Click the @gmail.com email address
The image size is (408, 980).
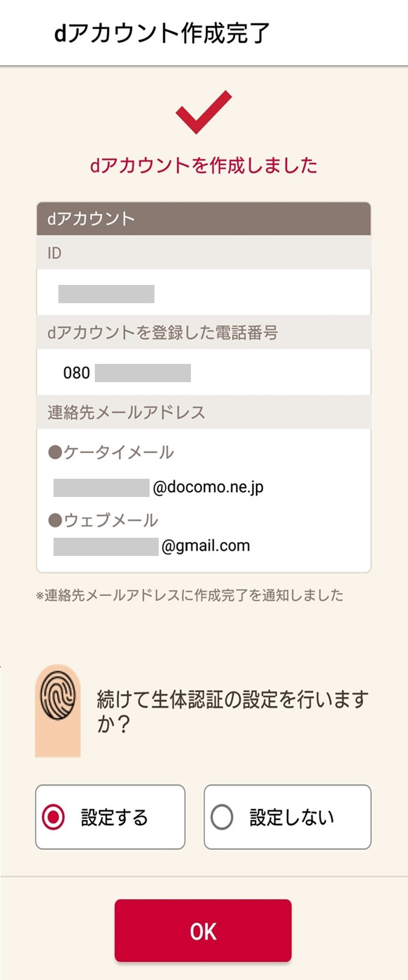(x=152, y=546)
